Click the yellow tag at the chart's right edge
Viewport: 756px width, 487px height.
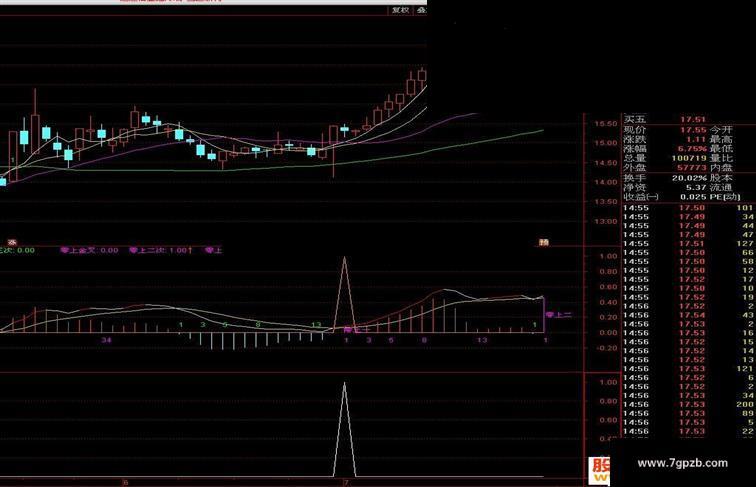[x=544, y=243]
